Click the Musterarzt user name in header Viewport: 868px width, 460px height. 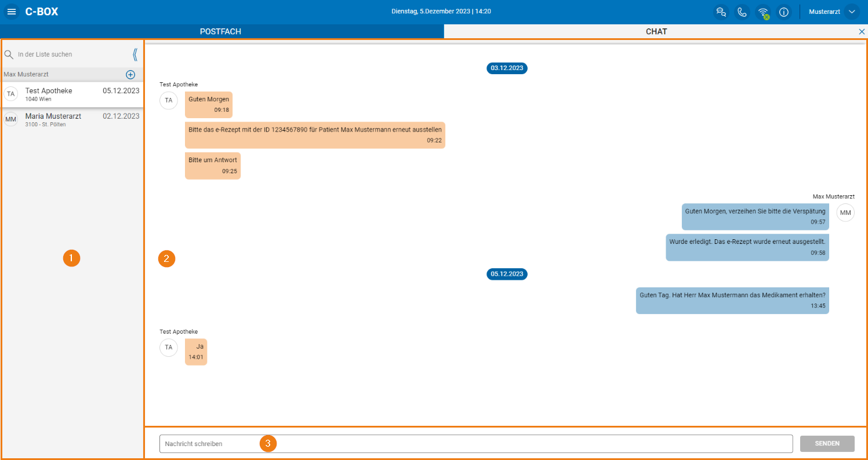pos(825,12)
